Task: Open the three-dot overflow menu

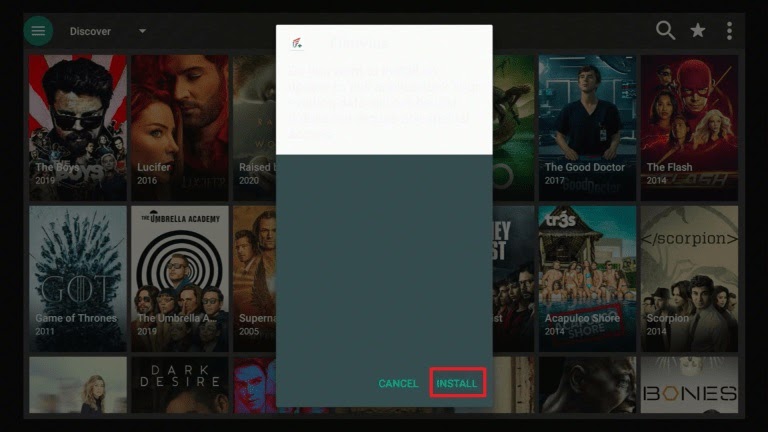Action: coord(729,31)
